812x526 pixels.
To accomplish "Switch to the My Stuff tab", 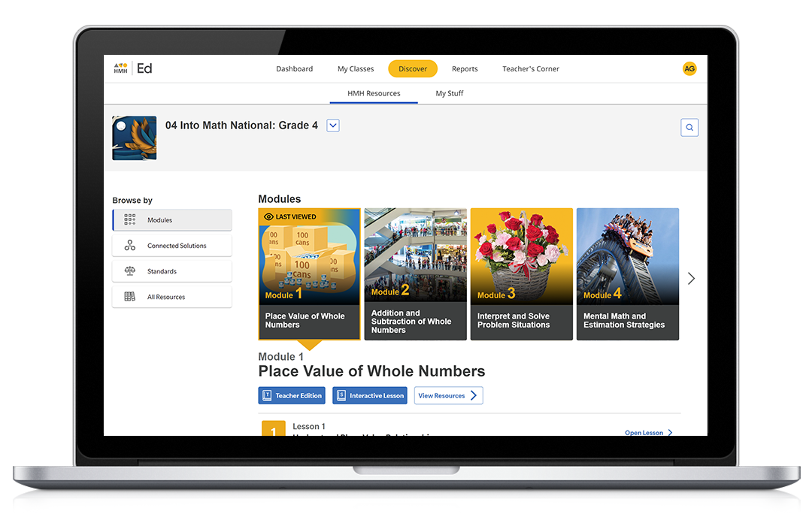I will click(x=450, y=93).
